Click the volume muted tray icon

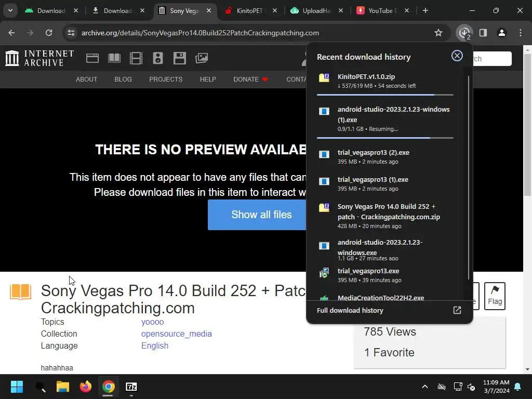pyautogui.click(x=471, y=387)
